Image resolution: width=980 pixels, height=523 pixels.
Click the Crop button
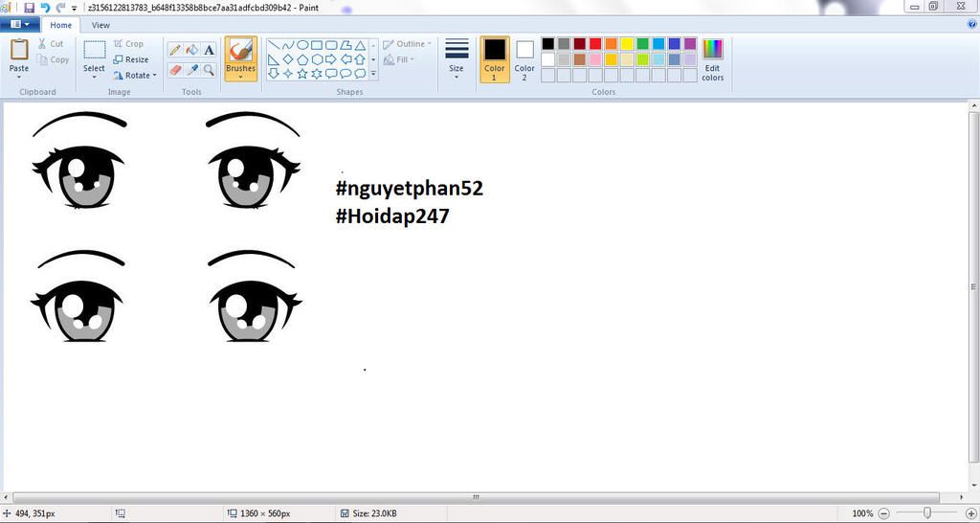click(x=128, y=44)
